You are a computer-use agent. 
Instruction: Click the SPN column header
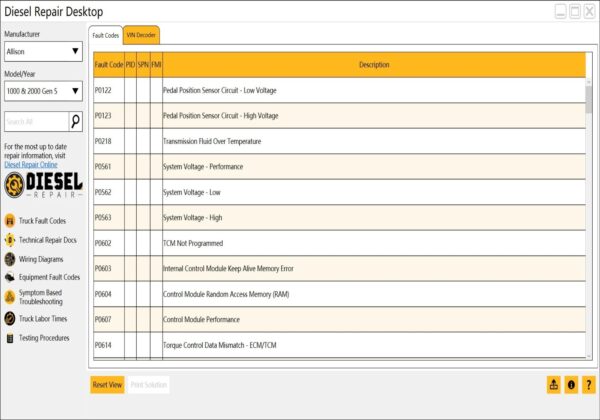[x=143, y=65]
